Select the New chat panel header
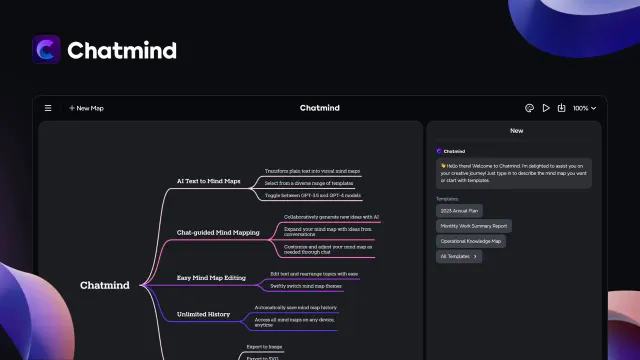This screenshot has height=360, width=640. tap(516, 131)
